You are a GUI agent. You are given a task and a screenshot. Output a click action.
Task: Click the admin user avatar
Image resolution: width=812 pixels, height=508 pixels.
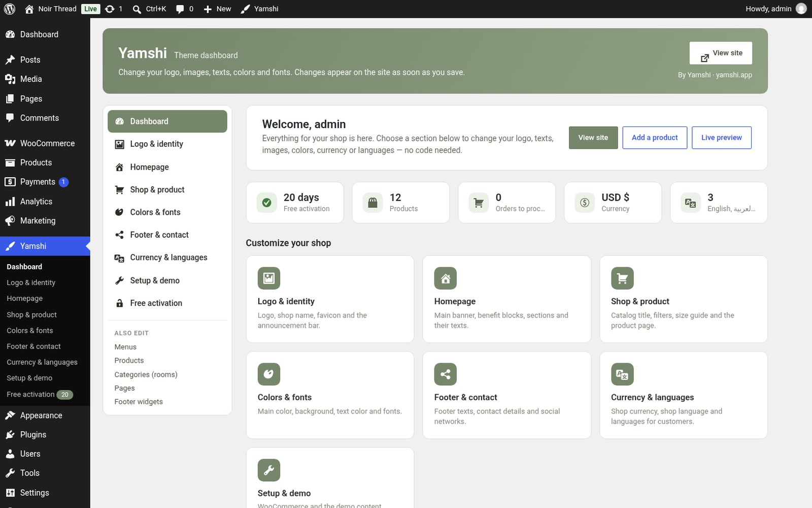[x=801, y=9]
